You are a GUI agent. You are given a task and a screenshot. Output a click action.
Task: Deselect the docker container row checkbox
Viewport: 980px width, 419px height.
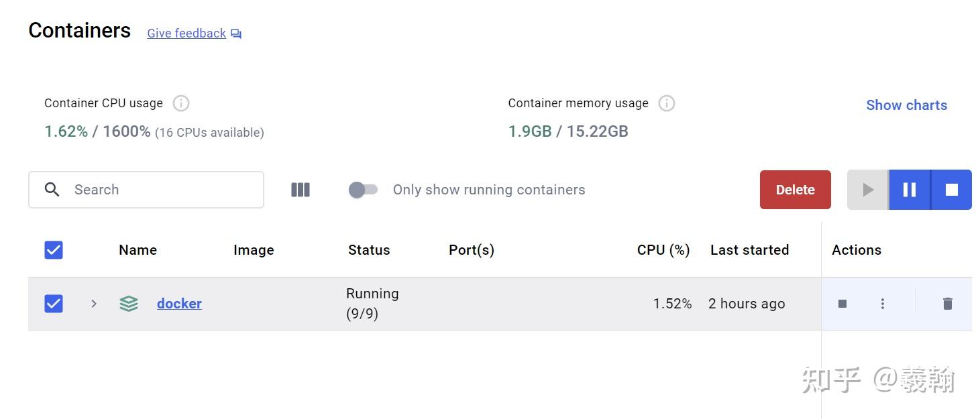pos(53,303)
